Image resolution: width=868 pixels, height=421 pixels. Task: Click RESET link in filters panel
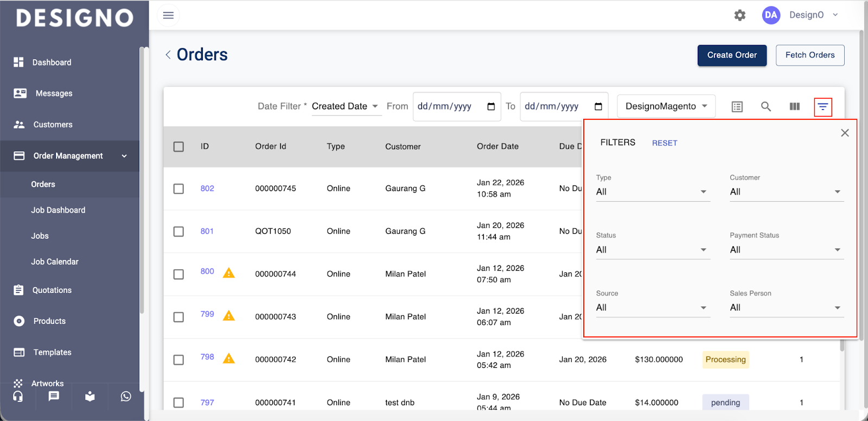(x=664, y=143)
